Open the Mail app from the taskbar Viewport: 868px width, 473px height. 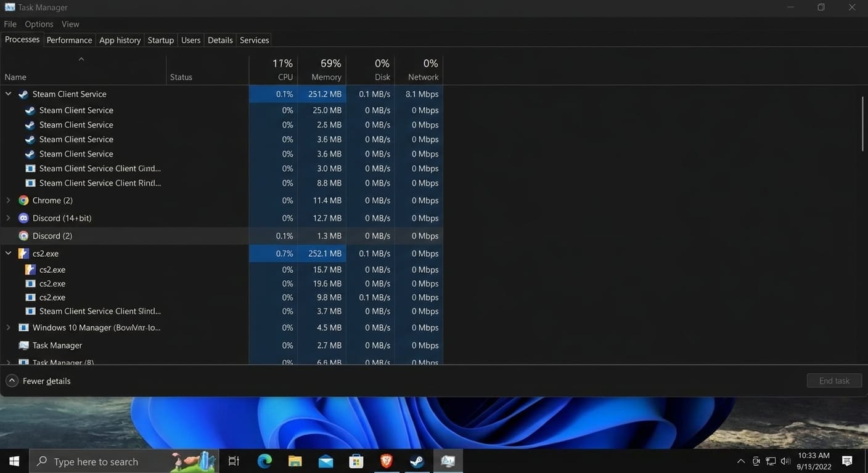tap(325, 461)
